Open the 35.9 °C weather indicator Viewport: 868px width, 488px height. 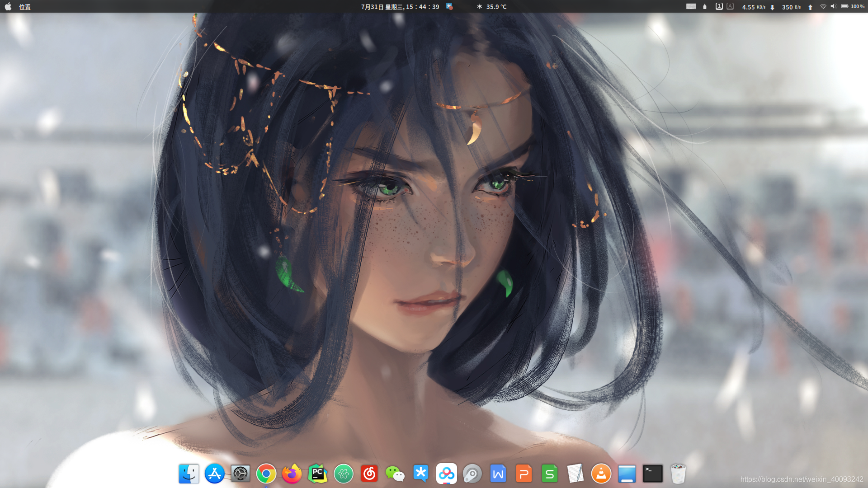tap(491, 7)
